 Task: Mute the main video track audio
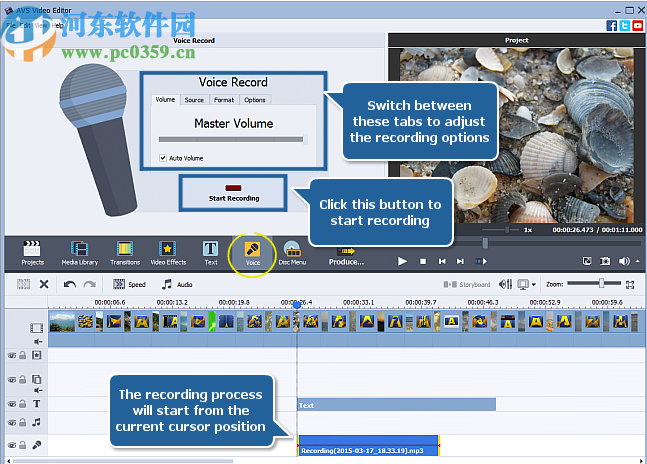pos(38,342)
